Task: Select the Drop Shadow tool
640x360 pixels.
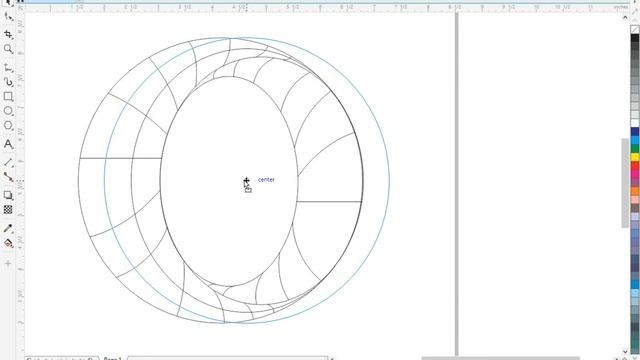Action: (x=8, y=195)
